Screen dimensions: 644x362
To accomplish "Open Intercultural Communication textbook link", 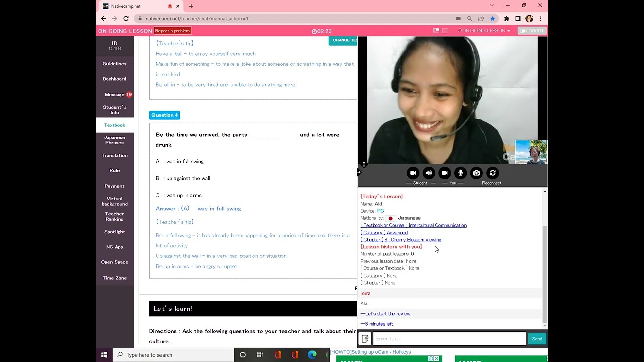I will click(x=414, y=225).
